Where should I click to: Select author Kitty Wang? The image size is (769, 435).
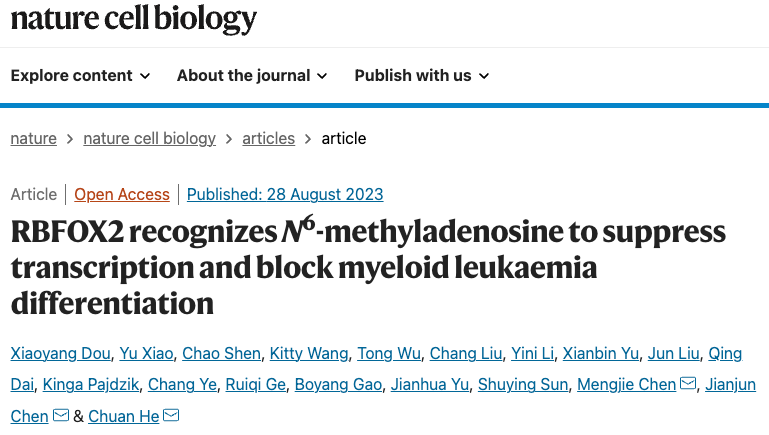click(x=311, y=353)
